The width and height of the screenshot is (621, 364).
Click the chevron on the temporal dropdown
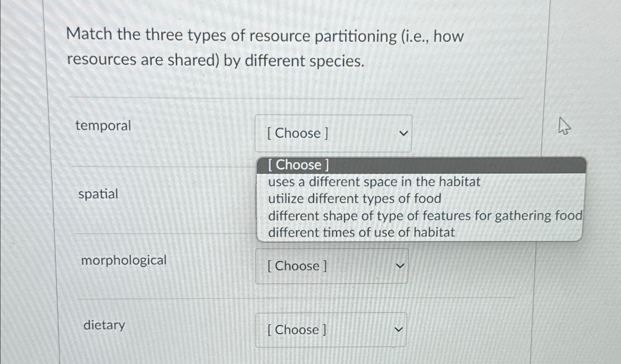404,133
